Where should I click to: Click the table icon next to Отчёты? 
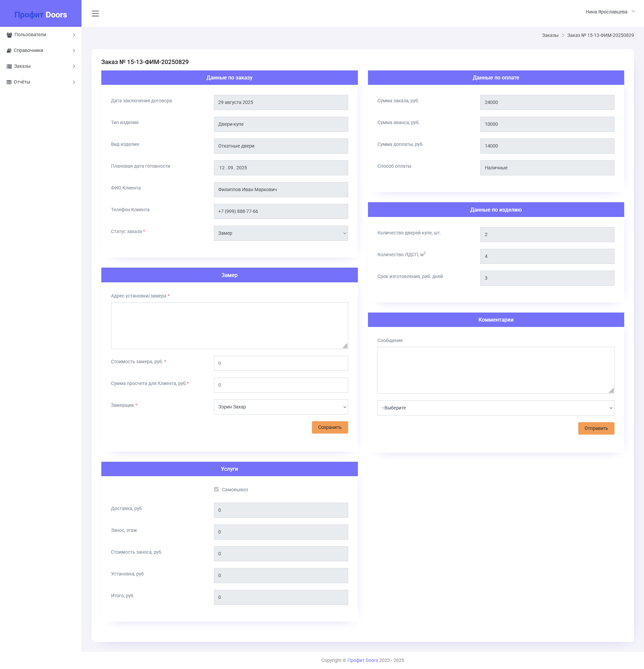pyautogui.click(x=9, y=82)
